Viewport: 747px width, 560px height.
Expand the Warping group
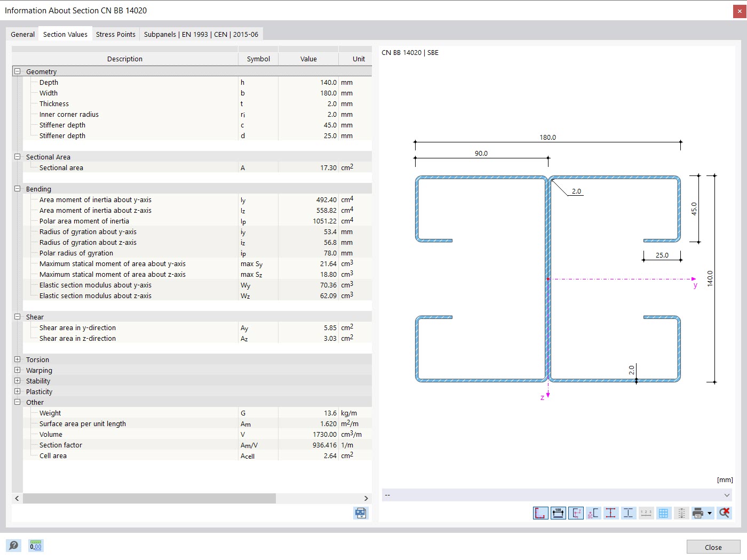point(17,370)
